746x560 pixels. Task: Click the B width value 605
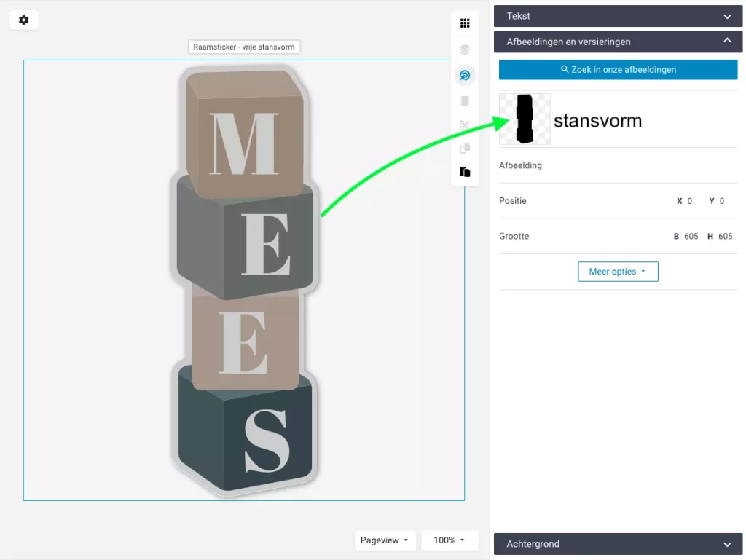click(691, 237)
